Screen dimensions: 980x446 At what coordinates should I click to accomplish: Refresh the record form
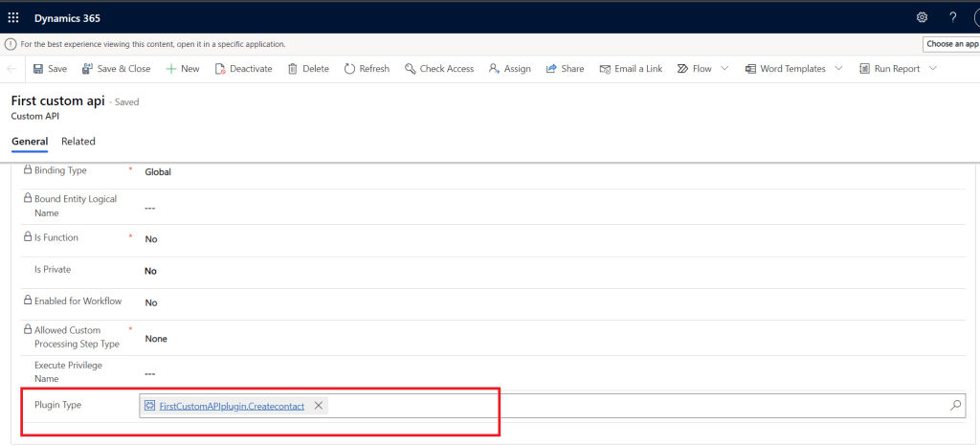pos(367,69)
